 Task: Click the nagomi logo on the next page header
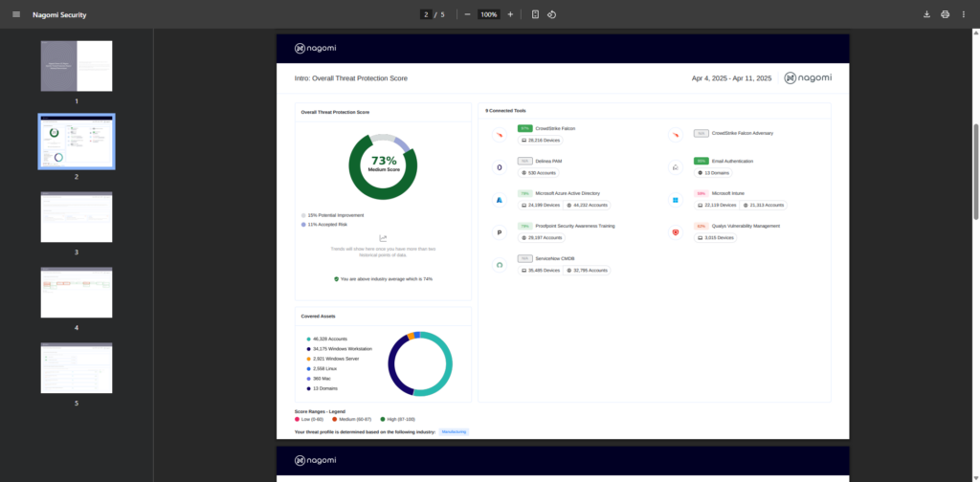tap(315, 460)
